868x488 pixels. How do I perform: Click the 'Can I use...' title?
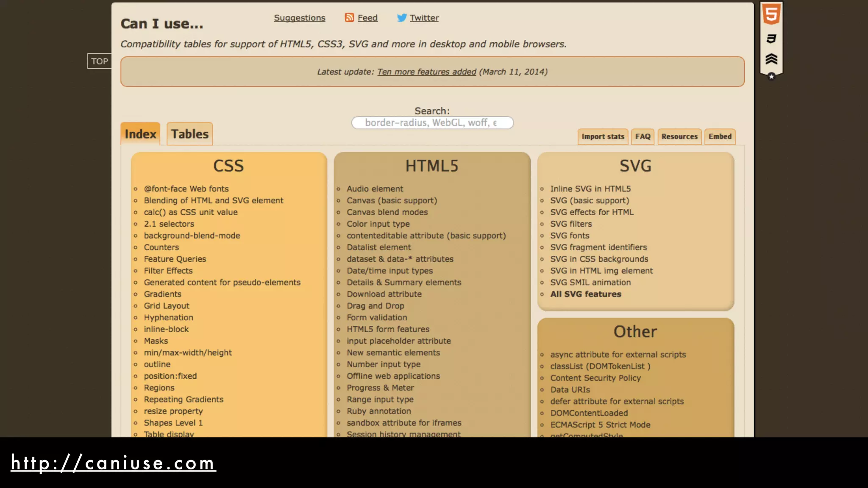(162, 24)
